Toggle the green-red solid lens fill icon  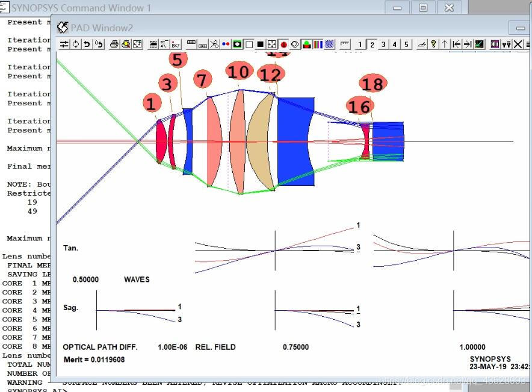pyautogui.click(x=307, y=44)
